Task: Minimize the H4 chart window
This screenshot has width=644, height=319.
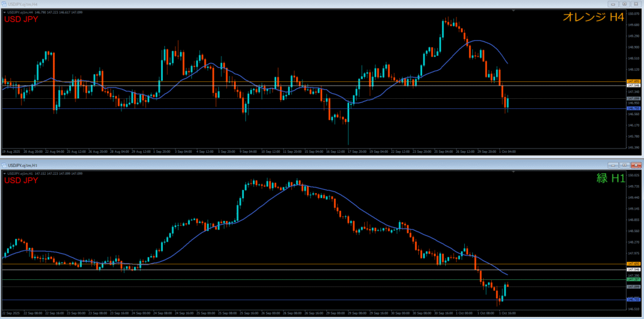Action: pos(614,4)
